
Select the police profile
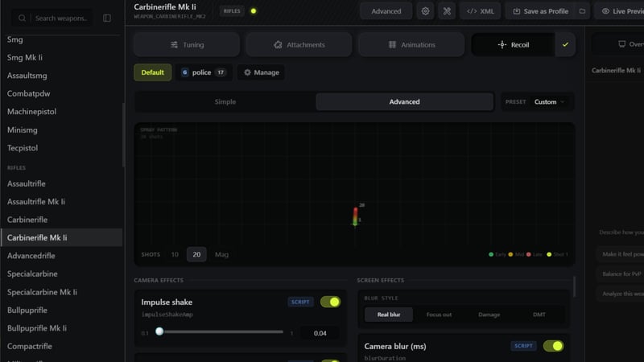click(x=204, y=72)
